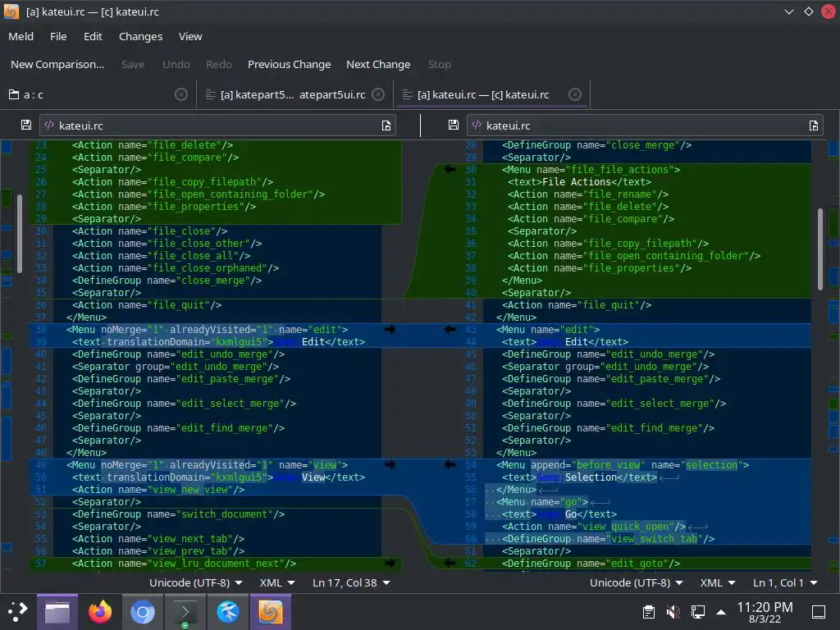
Task: Push right line 54 selection menu change left
Action: pos(450,465)
